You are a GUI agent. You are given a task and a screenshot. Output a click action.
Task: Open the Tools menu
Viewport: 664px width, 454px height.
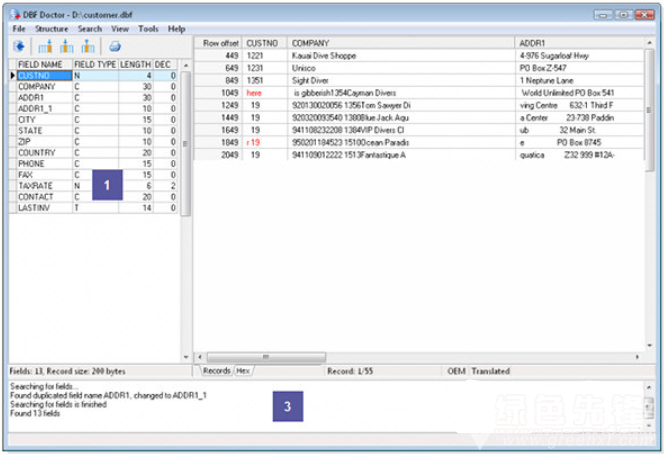pos(148,30)
